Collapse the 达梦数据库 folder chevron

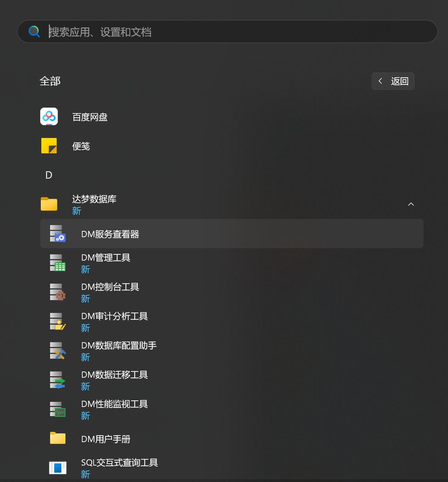(x=411, y=204)
